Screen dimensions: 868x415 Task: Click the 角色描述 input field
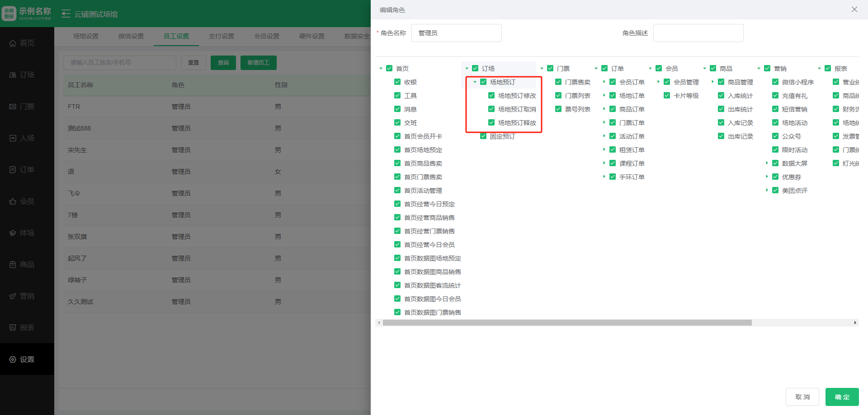click(698, 33)
